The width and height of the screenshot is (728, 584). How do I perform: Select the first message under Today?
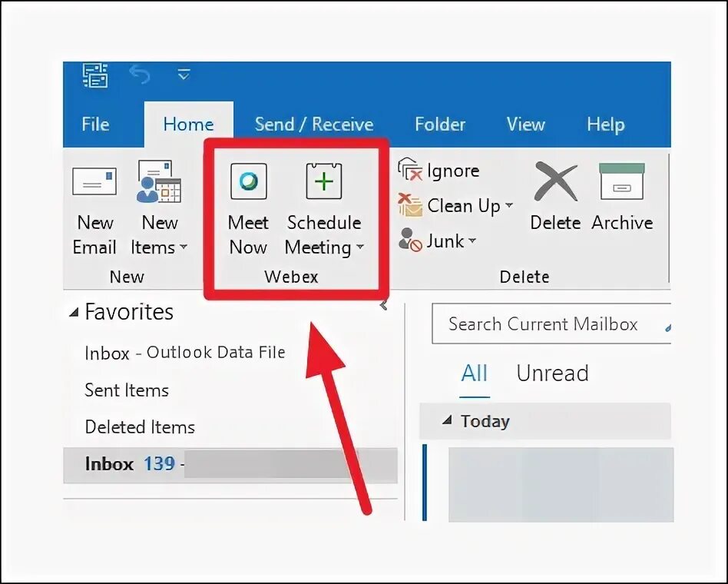(561, 484)
